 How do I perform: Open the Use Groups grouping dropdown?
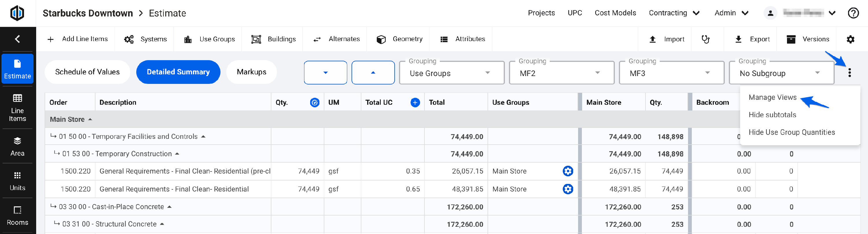pyautogui.click(x=451, y=73)
